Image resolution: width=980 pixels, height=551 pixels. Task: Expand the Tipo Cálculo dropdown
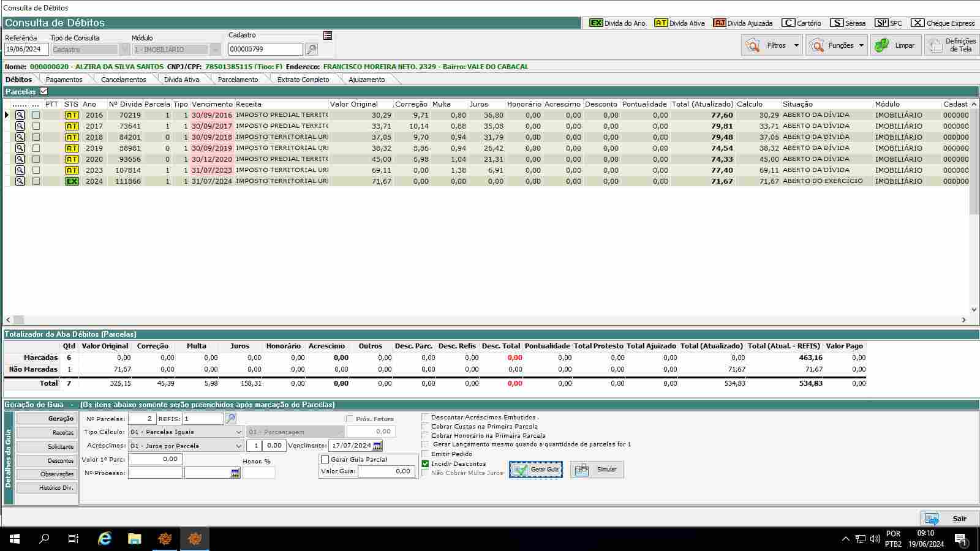tap(239, 432)
